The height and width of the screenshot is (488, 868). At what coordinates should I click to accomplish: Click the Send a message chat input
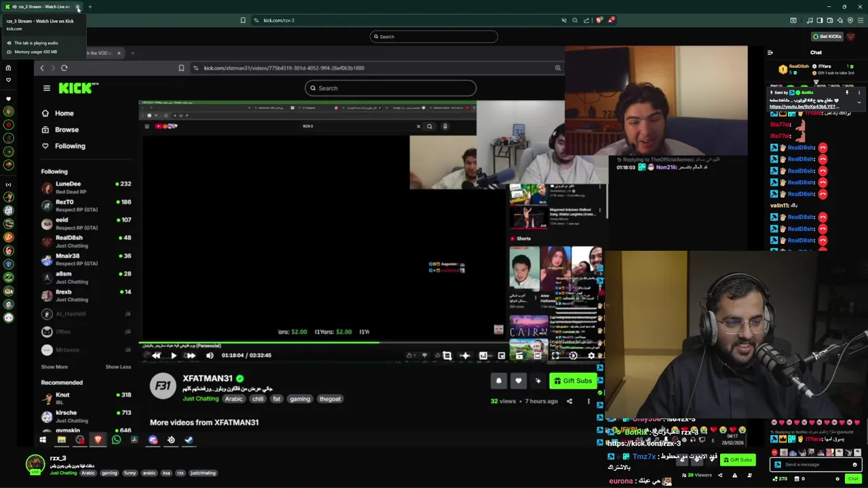point(816,464)
